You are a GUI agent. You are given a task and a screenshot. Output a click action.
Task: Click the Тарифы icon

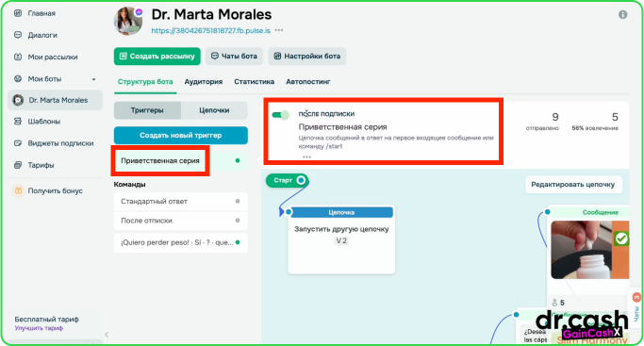[18, 165]
